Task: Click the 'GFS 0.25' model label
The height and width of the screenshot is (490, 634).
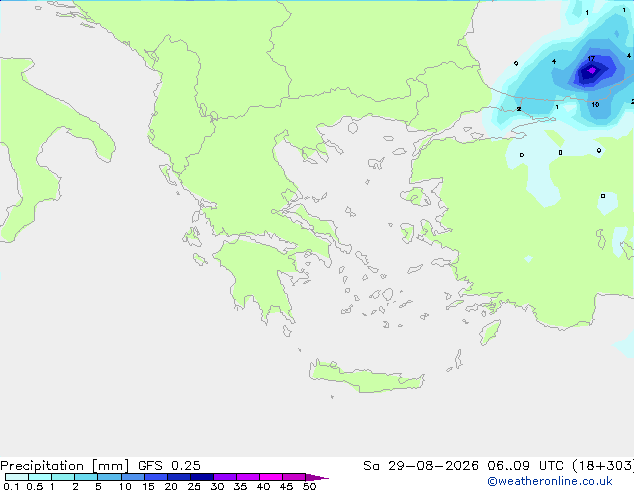Action: (169, 466)
